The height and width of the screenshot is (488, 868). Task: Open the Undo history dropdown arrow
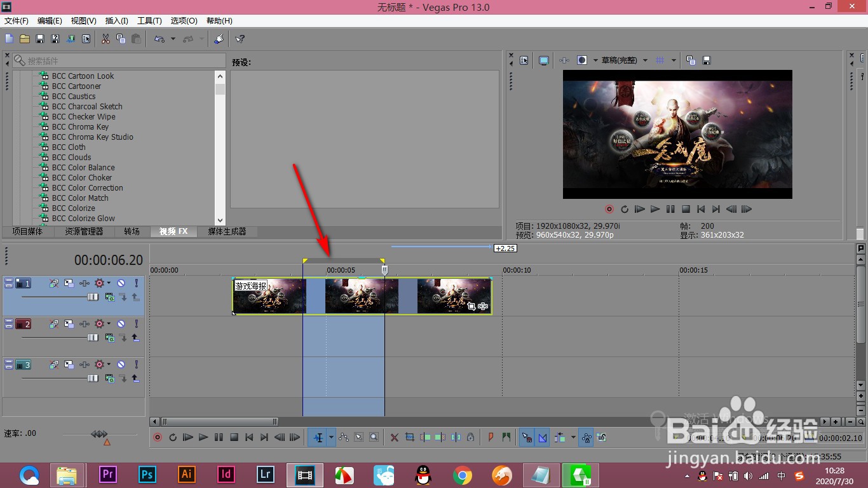click(173, 39)
